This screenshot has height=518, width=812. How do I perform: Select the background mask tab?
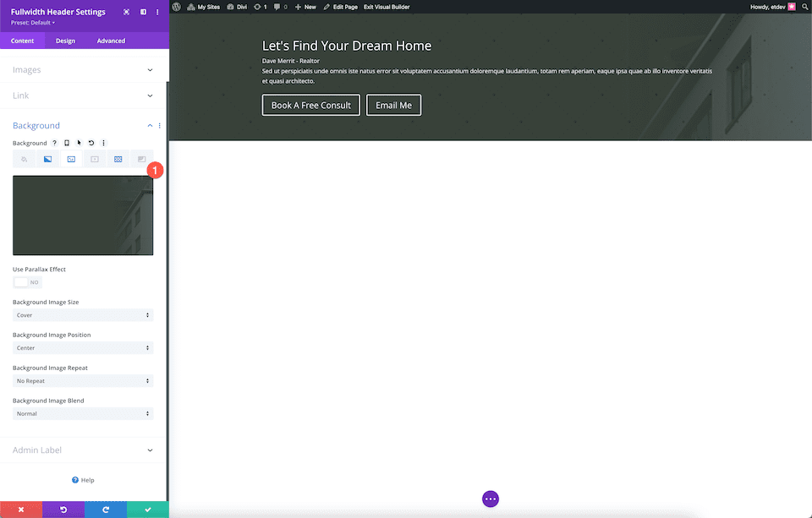pos(141,160)
